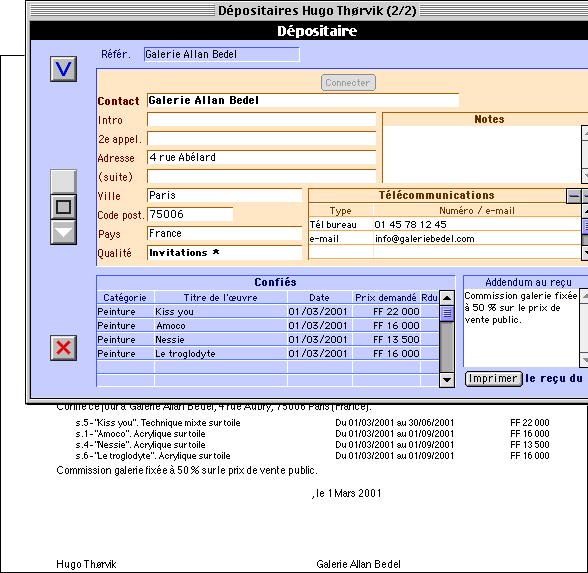This screenshot has width=588, height=573.
Task: Click the empty (suite) address field
Action: pos(261,177)
